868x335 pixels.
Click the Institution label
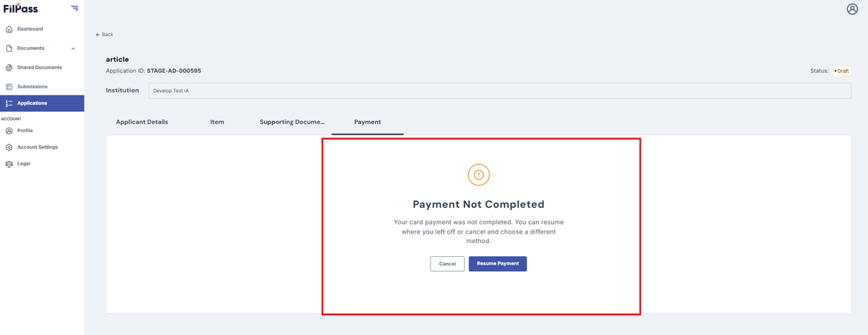tap(122, 90)
